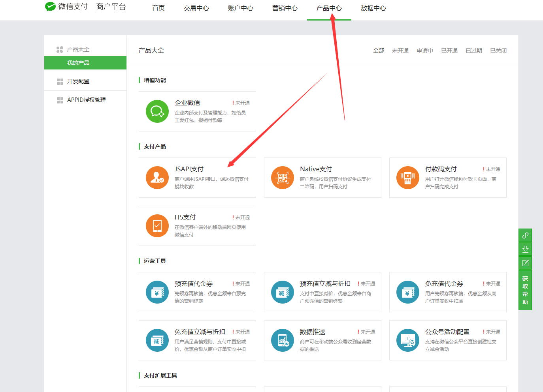Open the 数据中心 tab
The height and width of the screenshot is (392, 543).
(x=373, y=8)
